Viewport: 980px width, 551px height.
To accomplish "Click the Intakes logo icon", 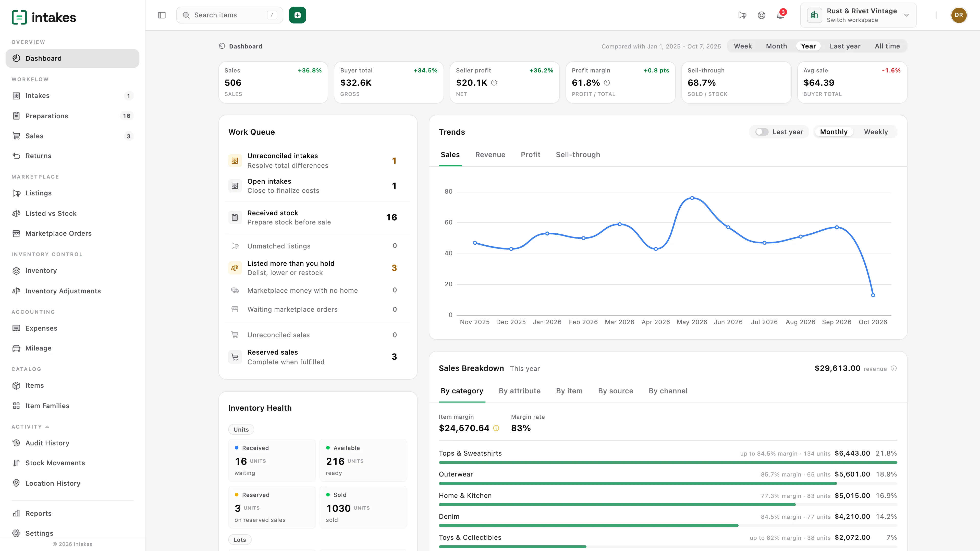I will pyautogui.click(x=19, y=17).
